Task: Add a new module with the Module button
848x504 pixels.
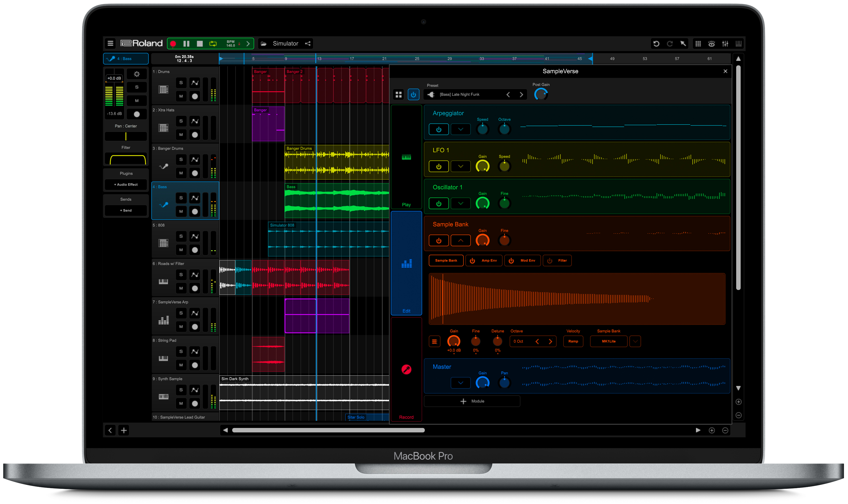Action: 472,401
